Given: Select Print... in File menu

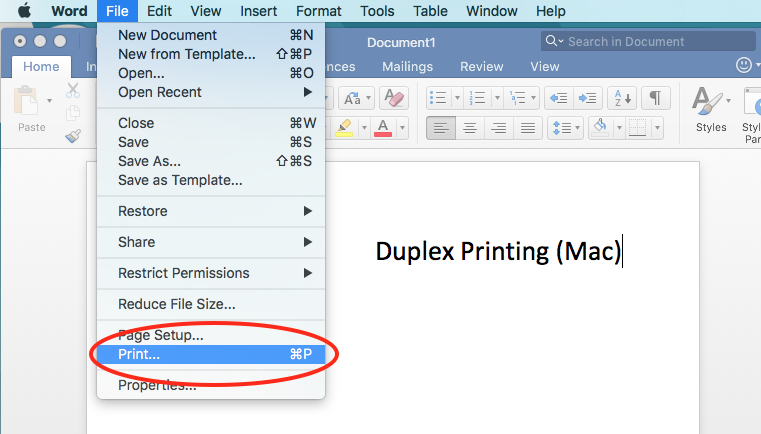Looking at the screenshot, I should (211, 354).
